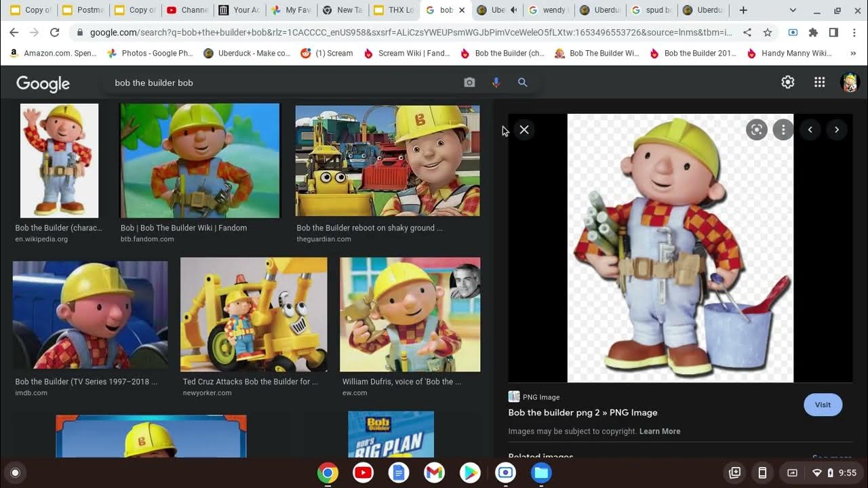The image size is (868, 488).
Task: Open the ChromeOS launcher button
Action: click(16, 472)
